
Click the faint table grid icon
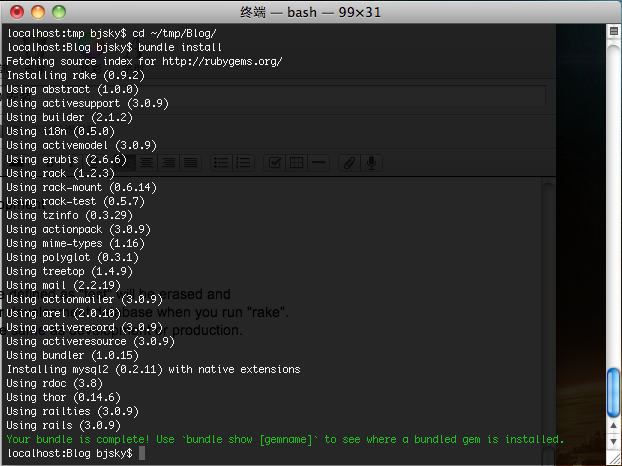296,163
